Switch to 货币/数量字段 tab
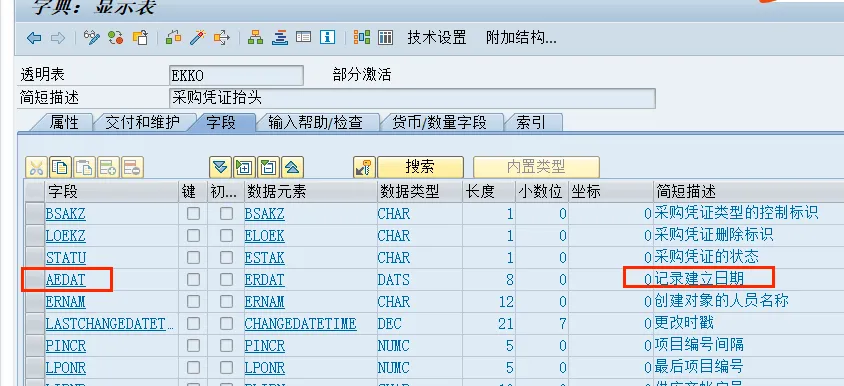This screenshot has width=844, height=386. (439, 123)
